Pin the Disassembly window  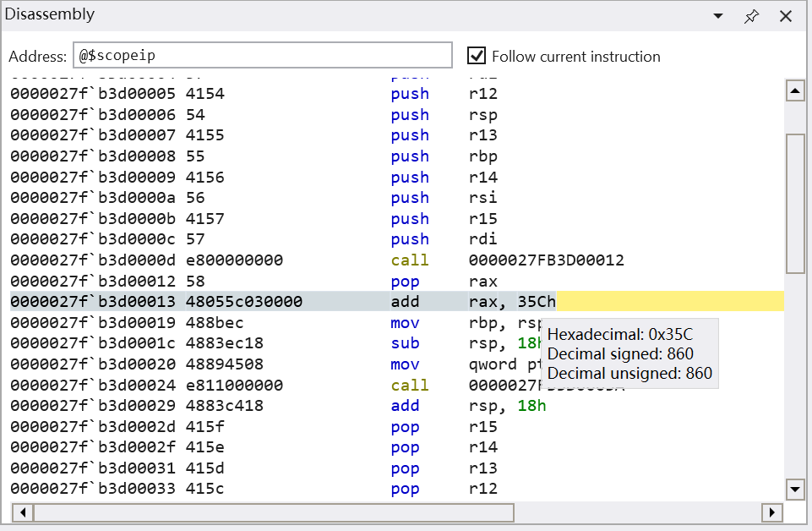(751, 16)
